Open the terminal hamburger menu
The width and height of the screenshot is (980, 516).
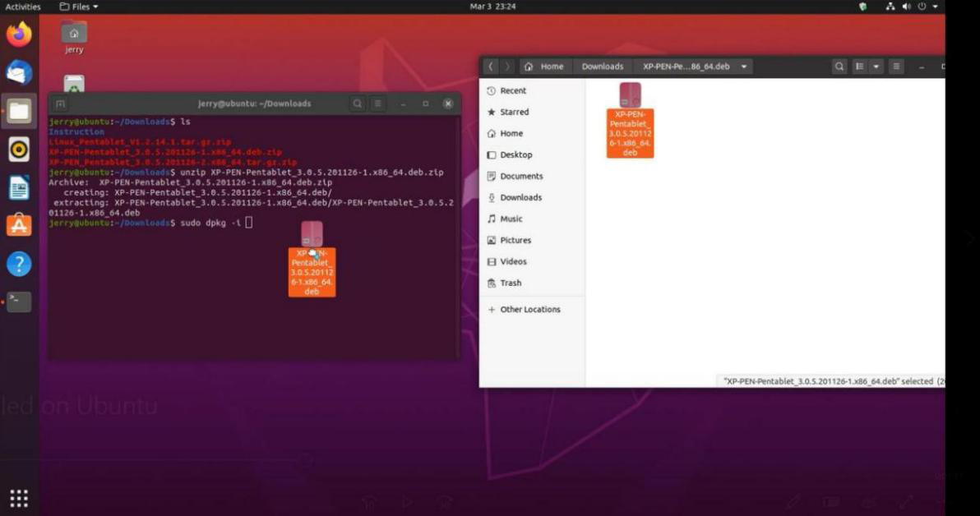point(377,104)
